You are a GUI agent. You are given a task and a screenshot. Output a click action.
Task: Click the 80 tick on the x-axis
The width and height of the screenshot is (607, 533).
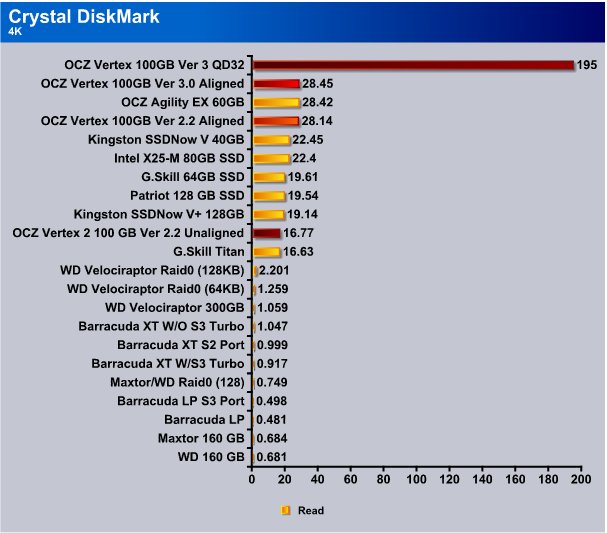point(383,479)
